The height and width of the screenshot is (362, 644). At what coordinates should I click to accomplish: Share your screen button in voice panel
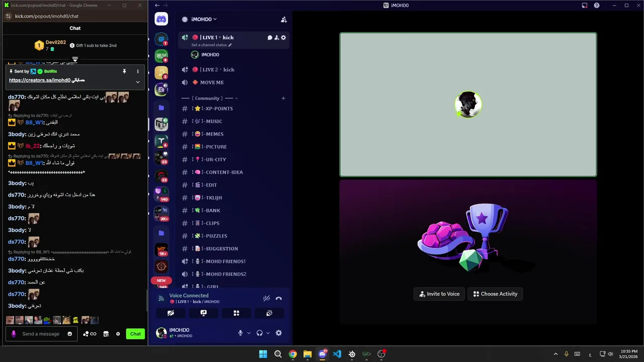[203, 313]
